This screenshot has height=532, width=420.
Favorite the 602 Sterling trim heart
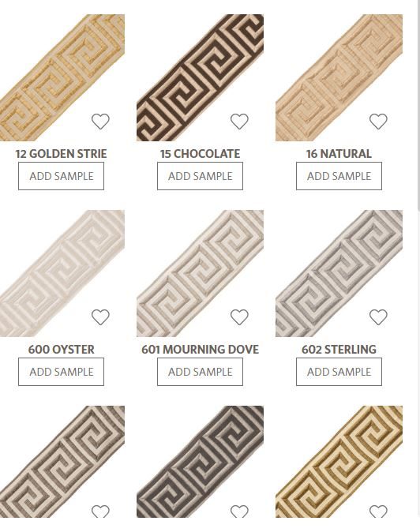378,317
